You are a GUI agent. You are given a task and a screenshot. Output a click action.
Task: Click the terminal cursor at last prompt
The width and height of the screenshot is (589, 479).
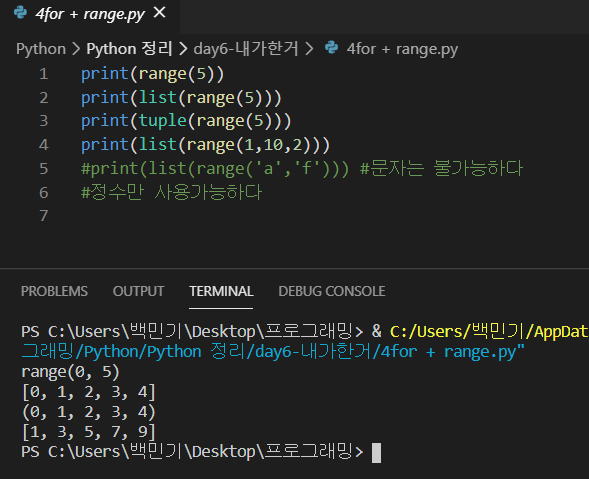pyautogui.click(x=376, y=453)
